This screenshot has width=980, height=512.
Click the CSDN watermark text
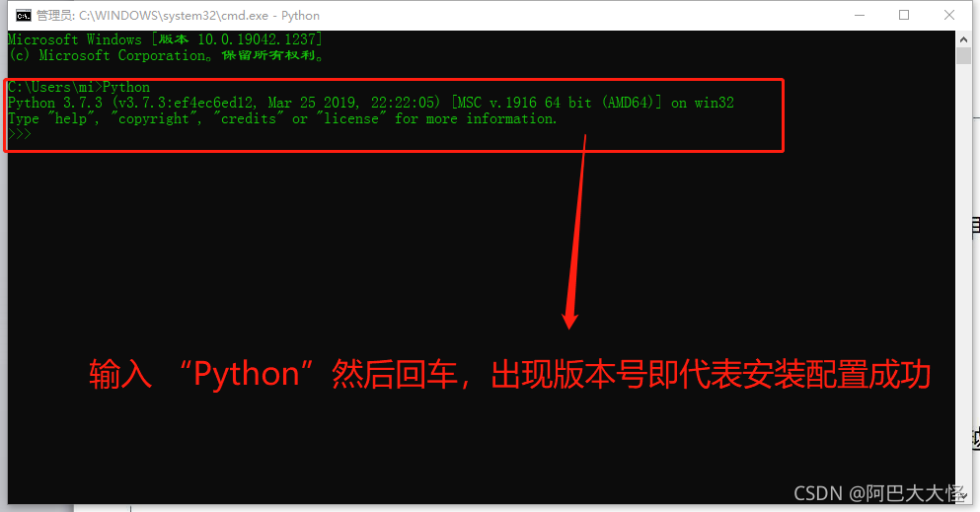pos(879,493)
